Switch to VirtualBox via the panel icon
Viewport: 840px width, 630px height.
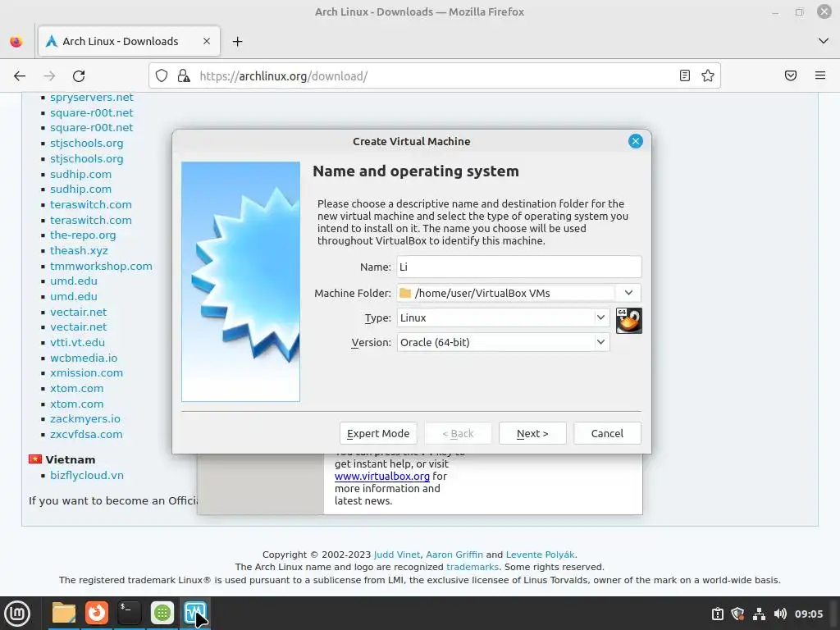click(x=194, y=614)
